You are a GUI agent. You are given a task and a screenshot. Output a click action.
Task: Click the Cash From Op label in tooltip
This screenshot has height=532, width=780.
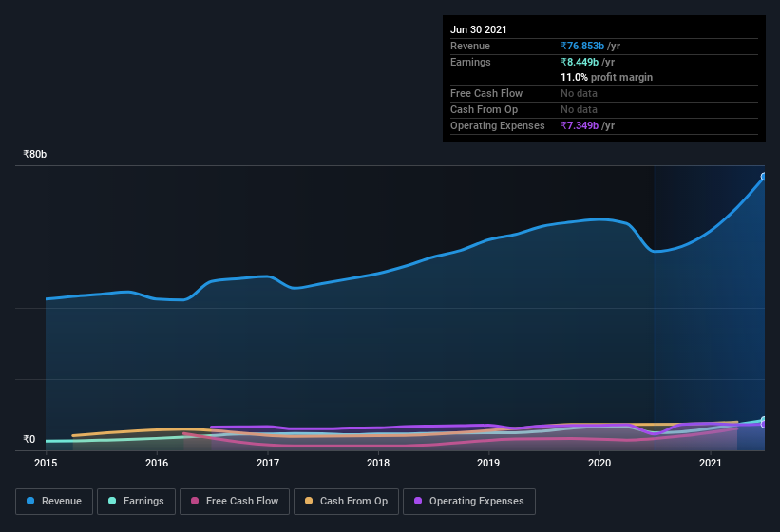pyautogui.click(x=484, y=109)
